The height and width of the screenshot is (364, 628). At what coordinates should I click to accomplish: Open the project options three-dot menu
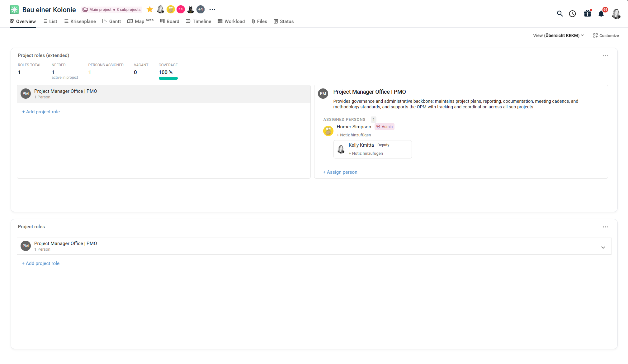[x=212, y=10]
